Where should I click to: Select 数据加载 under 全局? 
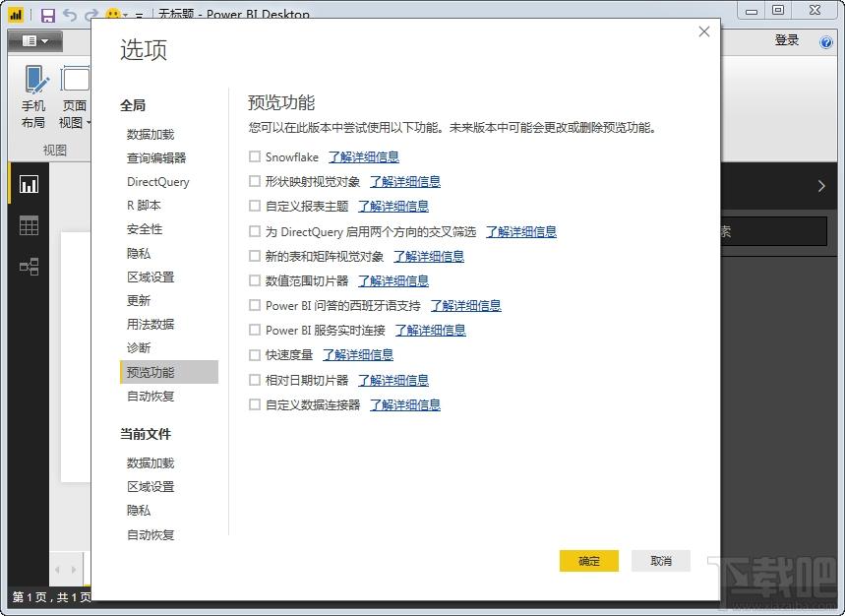tap(151, 134)
